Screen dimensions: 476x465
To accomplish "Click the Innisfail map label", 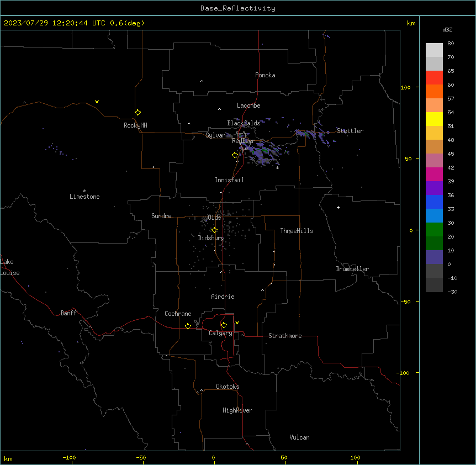I will 229,180.
